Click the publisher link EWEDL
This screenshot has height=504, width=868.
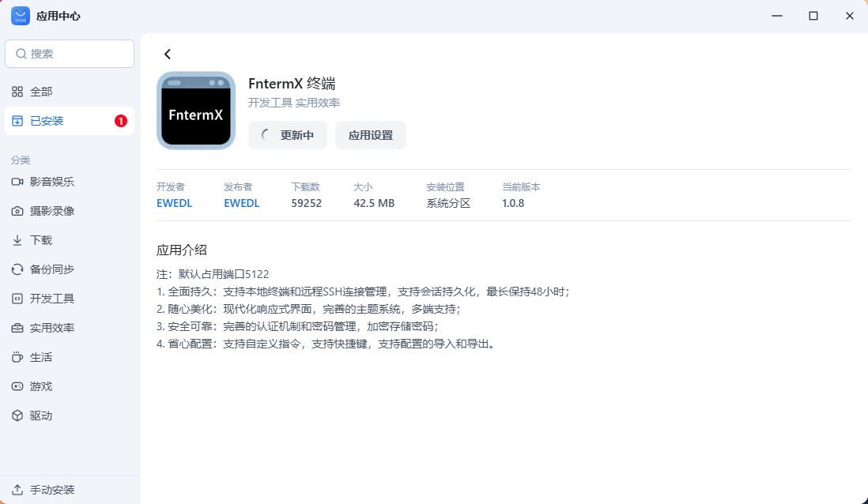[241, 203]
